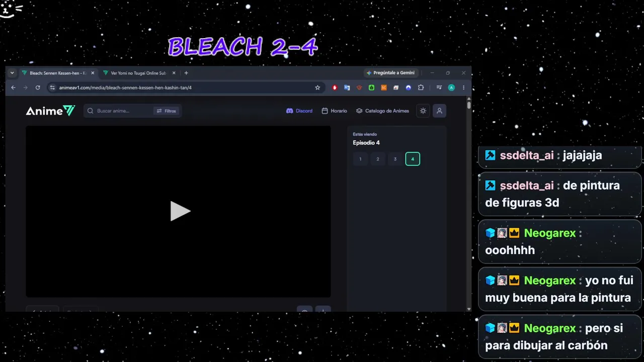Open the red shield extension icon

pos(335,87)
